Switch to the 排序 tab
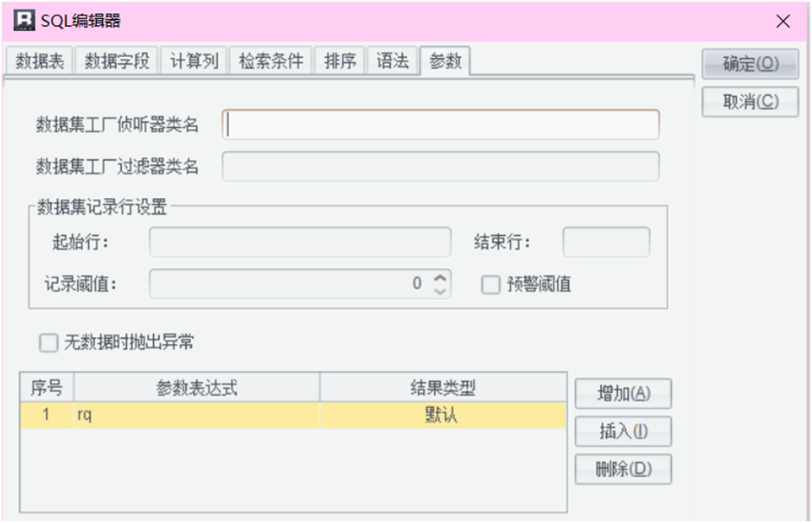The height and width of the screenshot is (523, 812). pos(340,62)
